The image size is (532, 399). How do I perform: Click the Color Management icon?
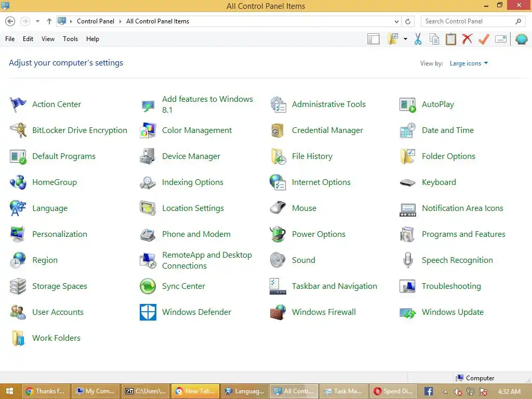[148, 130]
